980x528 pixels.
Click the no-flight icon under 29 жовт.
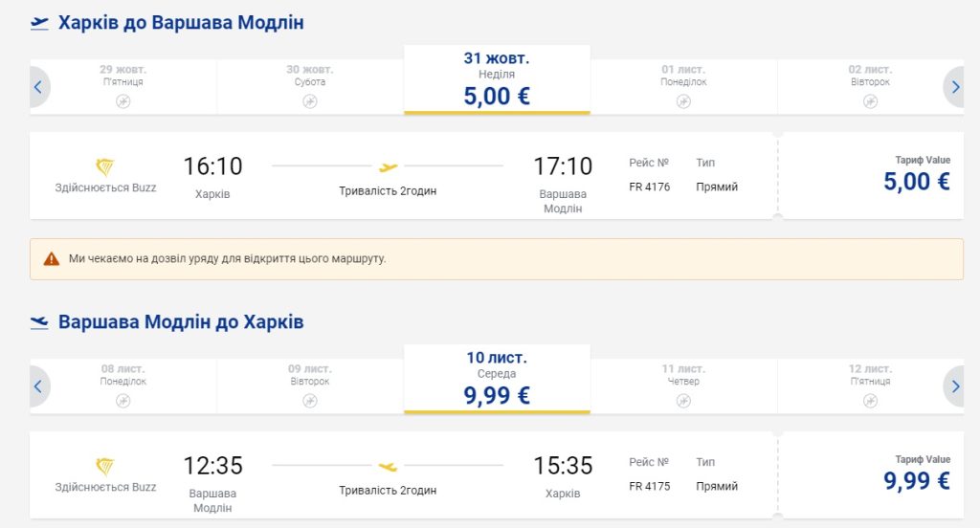click(123, 100)
